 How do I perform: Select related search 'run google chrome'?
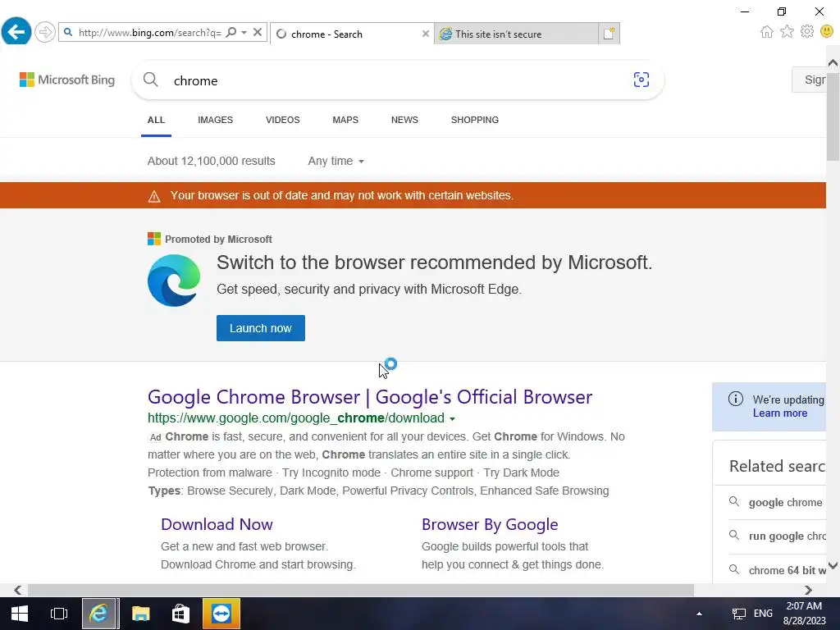coord(777,536)
